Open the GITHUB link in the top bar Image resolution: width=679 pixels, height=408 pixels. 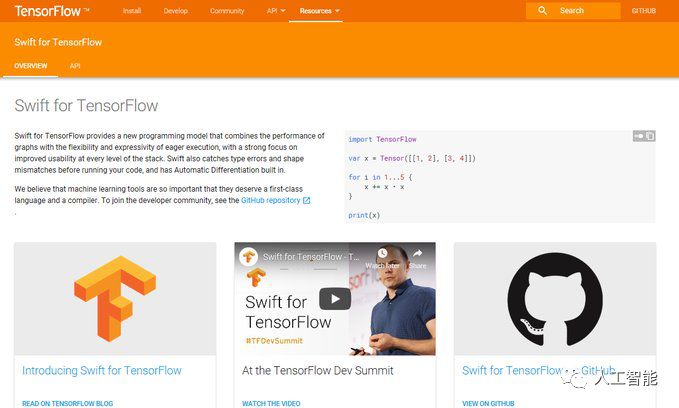[x=643, y=11]
